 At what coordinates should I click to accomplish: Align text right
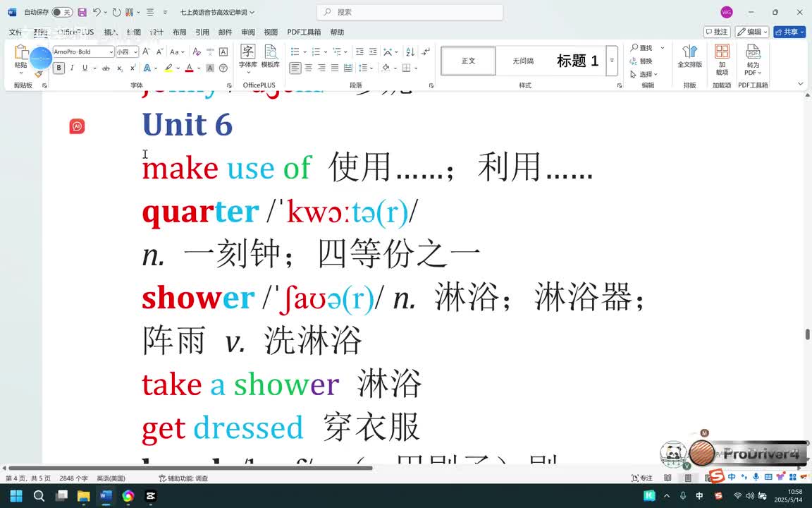point(321,68)
